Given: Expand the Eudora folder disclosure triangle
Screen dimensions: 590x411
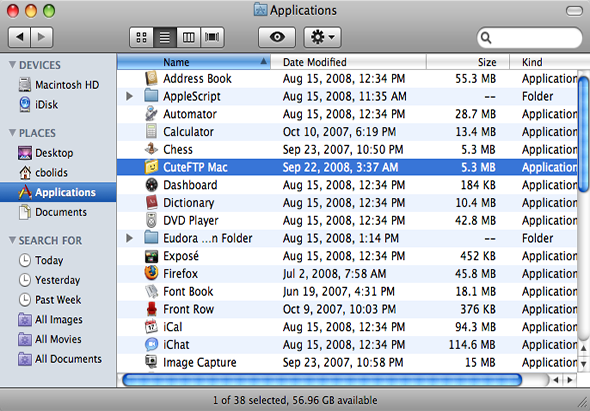Looking at the screenshot, I should click(129, 238).
